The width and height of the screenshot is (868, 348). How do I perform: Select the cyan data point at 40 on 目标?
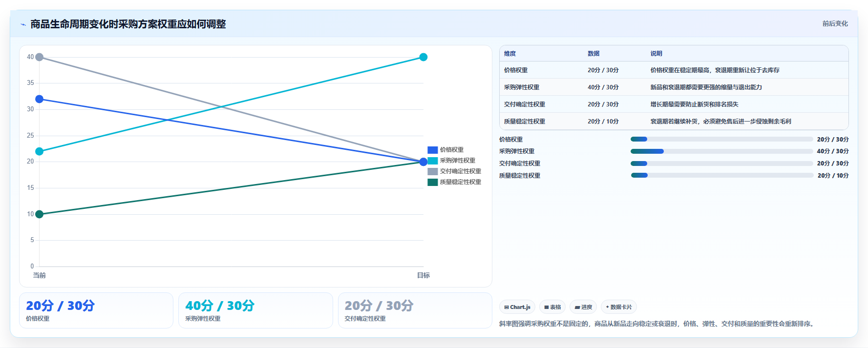[423, 57]
